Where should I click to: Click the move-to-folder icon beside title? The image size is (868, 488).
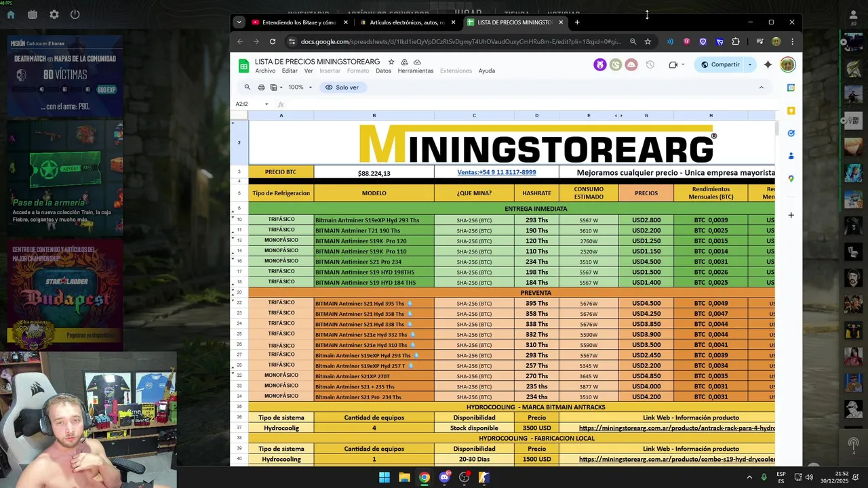click(404, 62)
